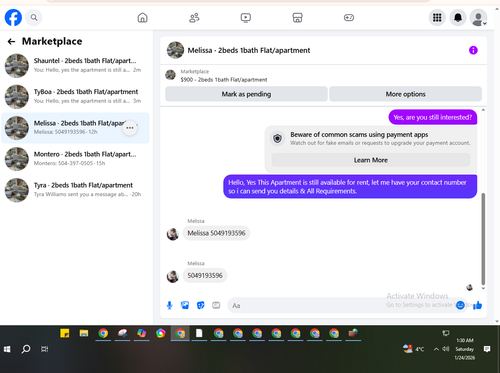Click Learn More on scam warning
This screenshot has width=500, height=373.
tap(371, 160)
